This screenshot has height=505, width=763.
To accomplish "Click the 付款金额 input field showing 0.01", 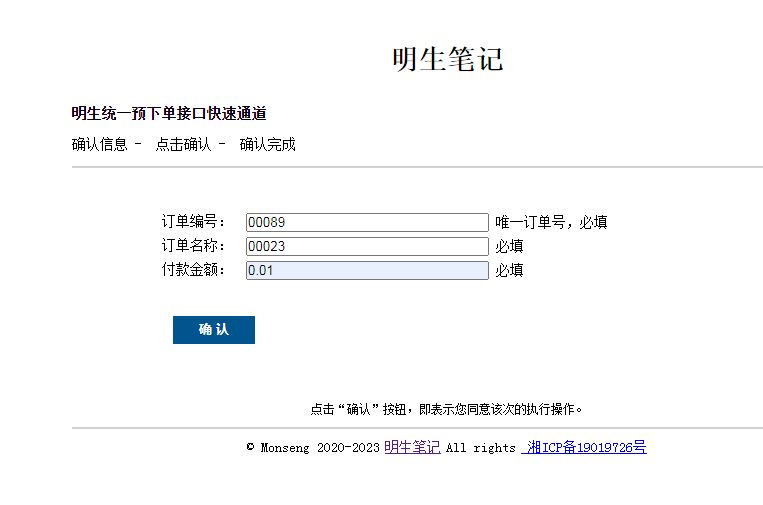I will pos(367,271).
